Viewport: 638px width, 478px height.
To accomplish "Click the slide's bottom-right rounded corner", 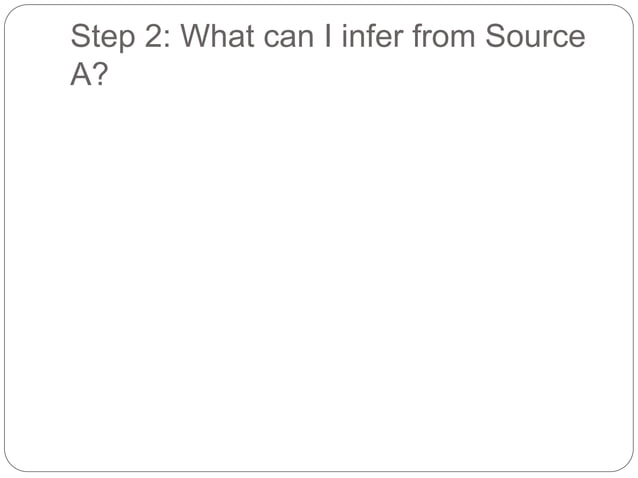I will pos(628,466).
